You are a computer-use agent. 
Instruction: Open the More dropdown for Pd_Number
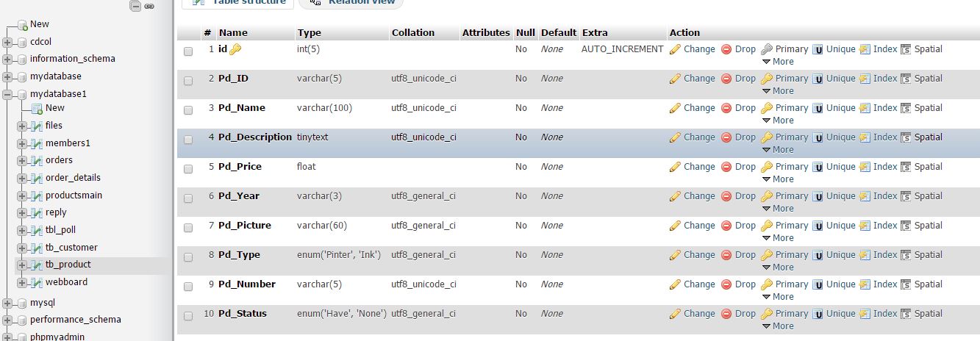[x=778, y=297]
